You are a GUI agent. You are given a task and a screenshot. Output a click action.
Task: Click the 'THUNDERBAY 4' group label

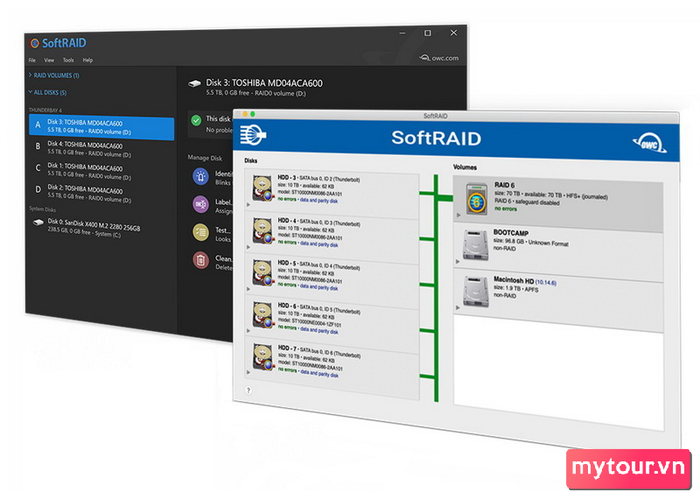pyautogui.click(x=46, y=110)
